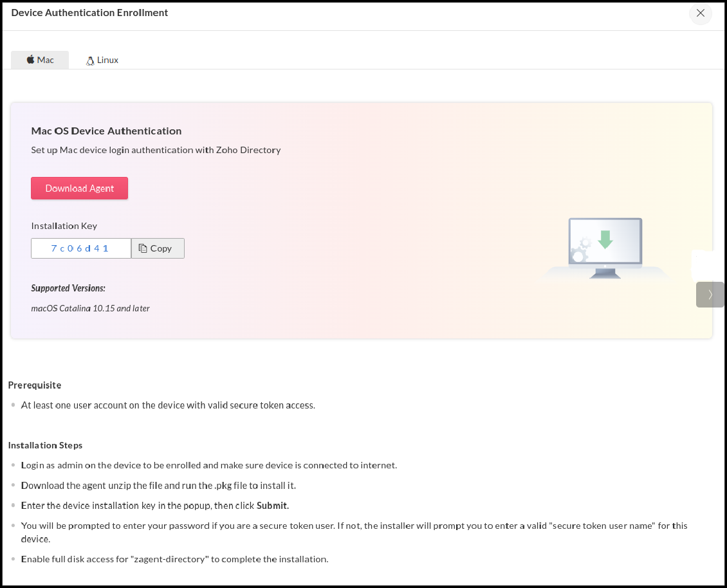Click the 'Installation Steps' heading

tap(46, 445)
